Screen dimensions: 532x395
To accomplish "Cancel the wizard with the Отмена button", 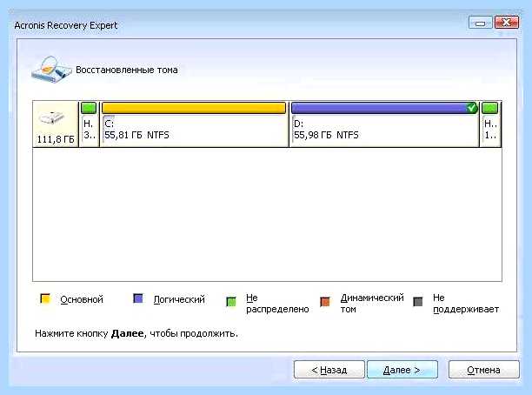I will (483, 370).
